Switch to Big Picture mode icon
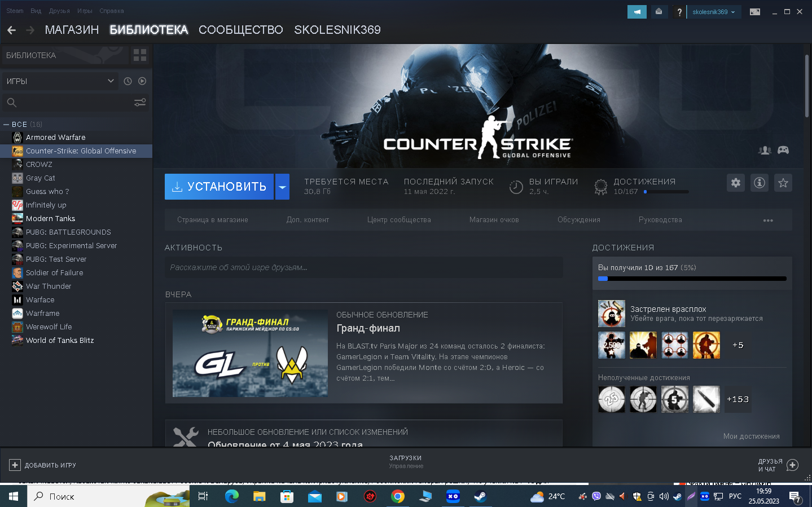The image size is (812, 507). tap(754, 11)
